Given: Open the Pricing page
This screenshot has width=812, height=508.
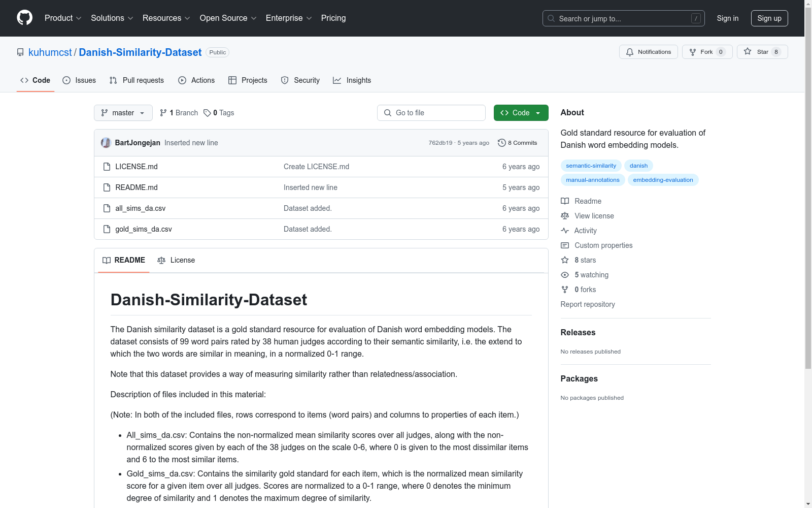Looking at the screenshot, I should click(x=333, y=18).
